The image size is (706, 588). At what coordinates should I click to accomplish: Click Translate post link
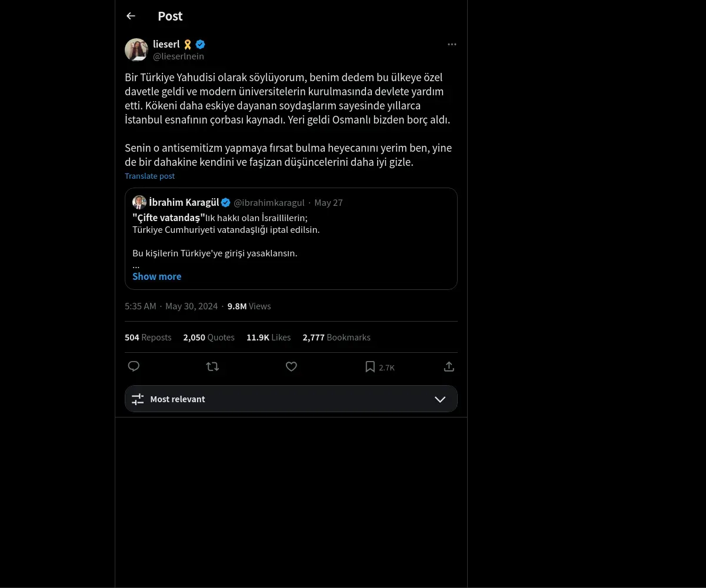149,176
